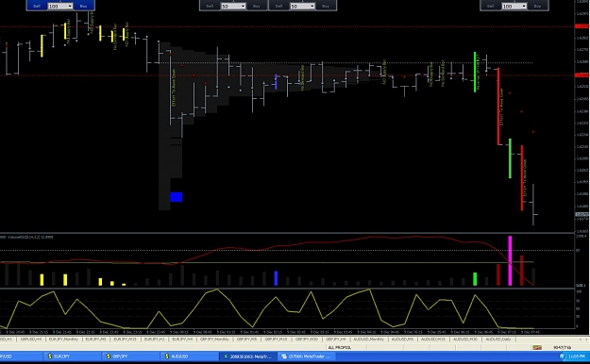Image resolution: width=590 pixels, height=364 pixels.
Task: Select the EURJPY,H4 chart tab
Action: tap(182, 339)
